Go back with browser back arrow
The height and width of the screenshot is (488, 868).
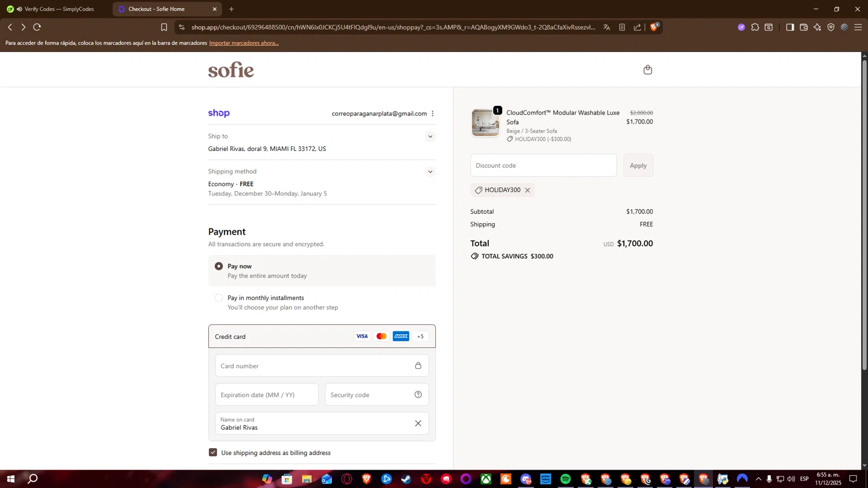pos(10,27)
